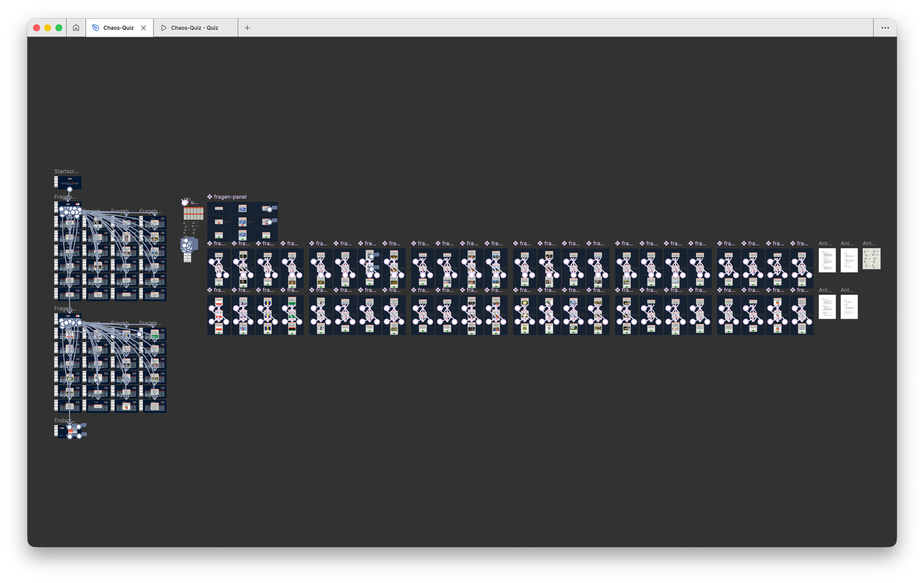Click the play icon on prototype tab
This screenshot has height=583, width=924.
164,28
